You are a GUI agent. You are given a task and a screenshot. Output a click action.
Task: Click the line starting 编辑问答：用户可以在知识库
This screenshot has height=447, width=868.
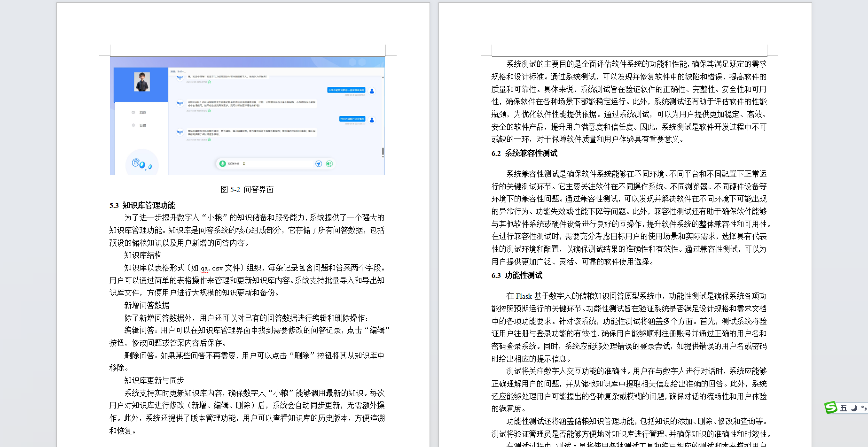[257, 330]
